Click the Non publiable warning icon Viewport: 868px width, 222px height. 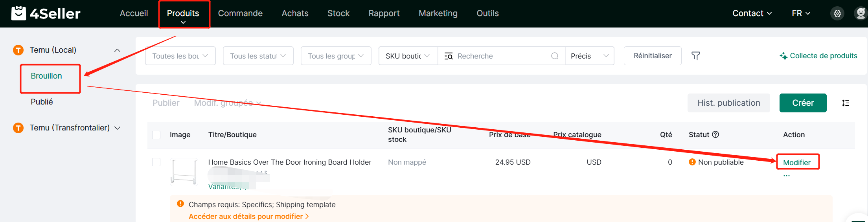pos(692,162)
